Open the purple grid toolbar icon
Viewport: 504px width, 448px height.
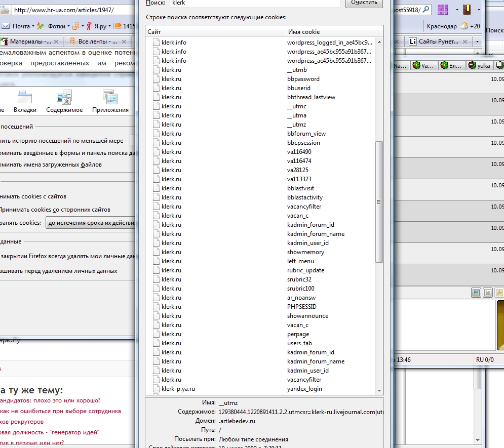443,10
